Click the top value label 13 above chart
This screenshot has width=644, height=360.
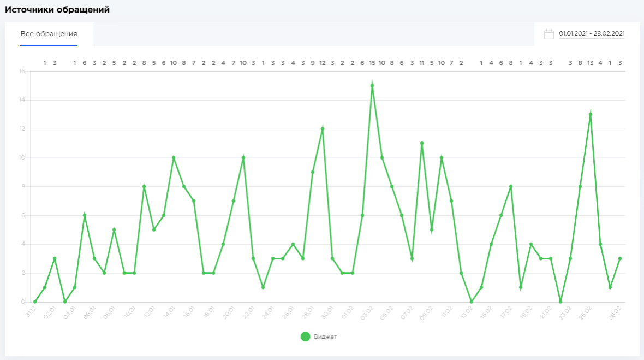point(591,63)
